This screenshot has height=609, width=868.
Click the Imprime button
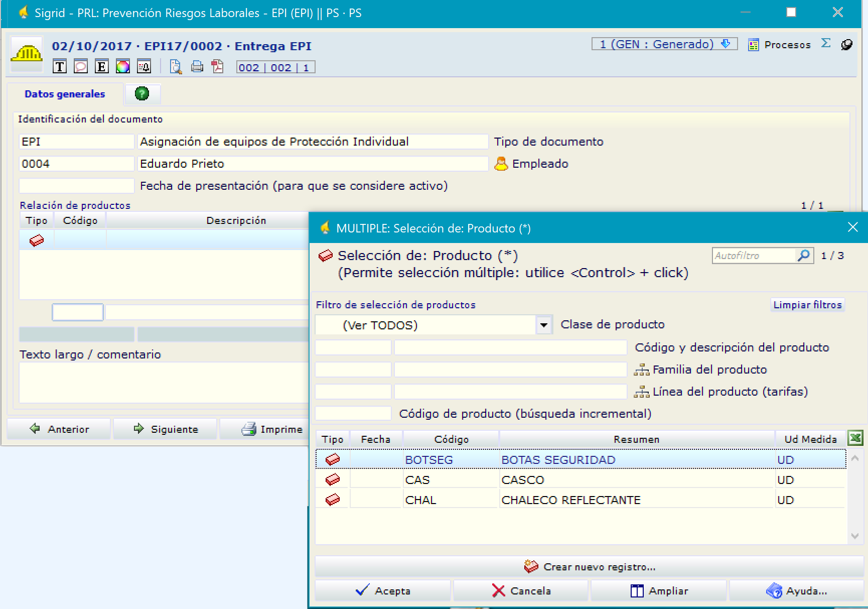click(x=264, y=429)
